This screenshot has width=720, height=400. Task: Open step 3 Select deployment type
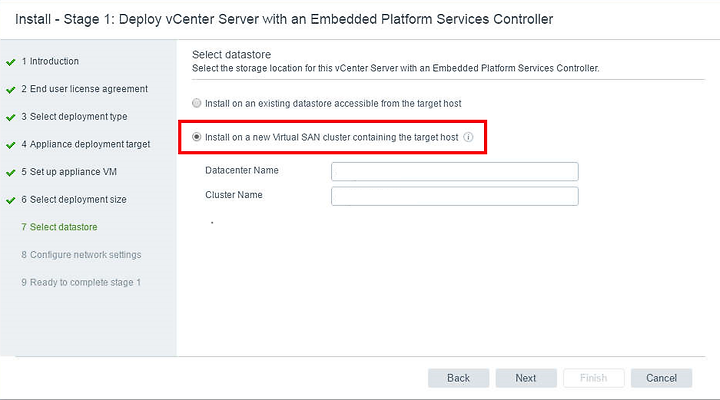pos(74,117)
